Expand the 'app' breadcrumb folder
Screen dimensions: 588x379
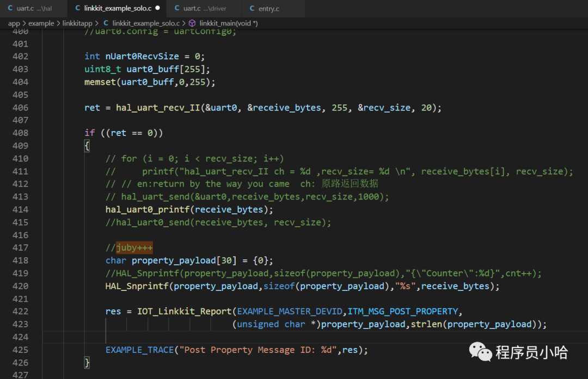click(x=14, y=23)
